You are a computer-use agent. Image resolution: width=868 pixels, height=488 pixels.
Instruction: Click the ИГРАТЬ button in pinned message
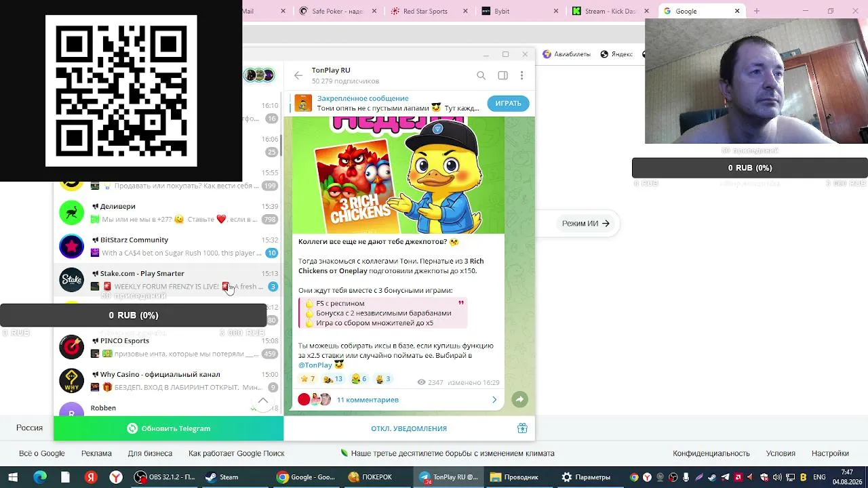point(508,103)
